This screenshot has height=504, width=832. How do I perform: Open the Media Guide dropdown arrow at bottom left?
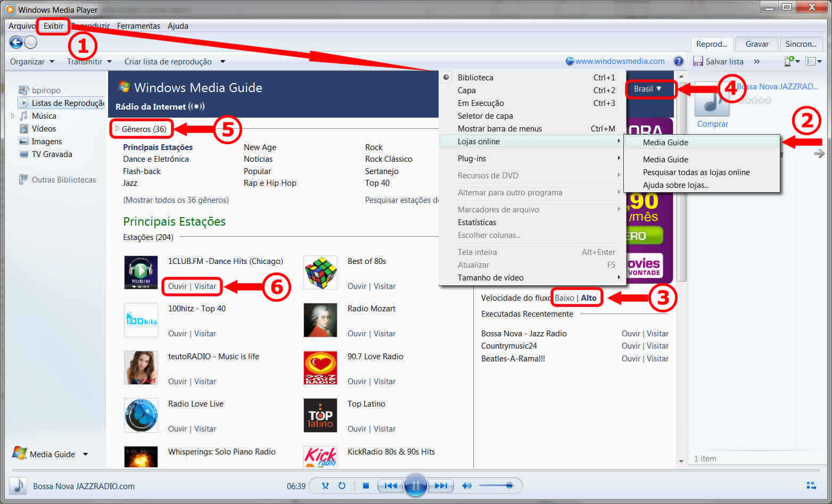[85, 454]
